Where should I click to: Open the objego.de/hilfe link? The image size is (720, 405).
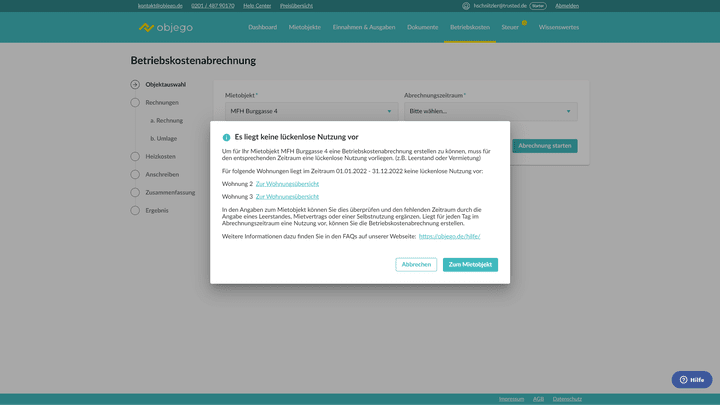450,236
